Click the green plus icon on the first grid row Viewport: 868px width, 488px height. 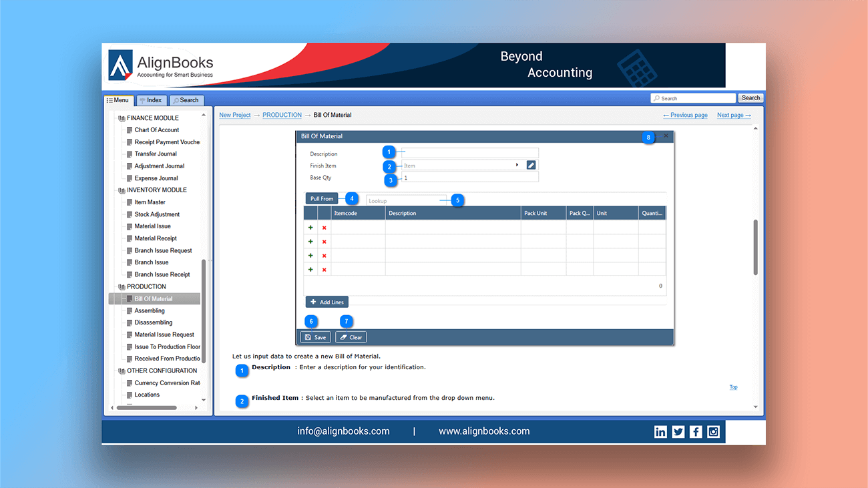click(310, 227)
